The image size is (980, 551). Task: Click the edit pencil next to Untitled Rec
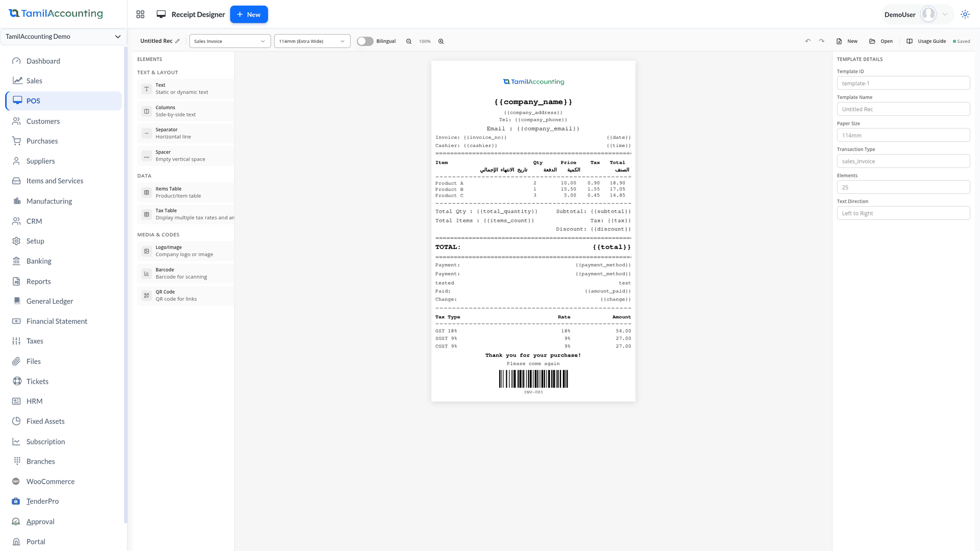(x=178, y=41)
